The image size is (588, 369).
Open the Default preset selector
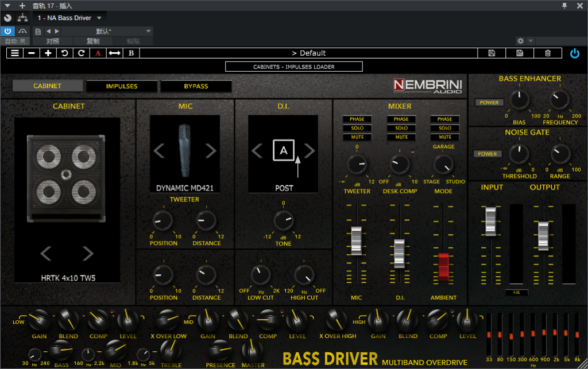tap(308, 53)
